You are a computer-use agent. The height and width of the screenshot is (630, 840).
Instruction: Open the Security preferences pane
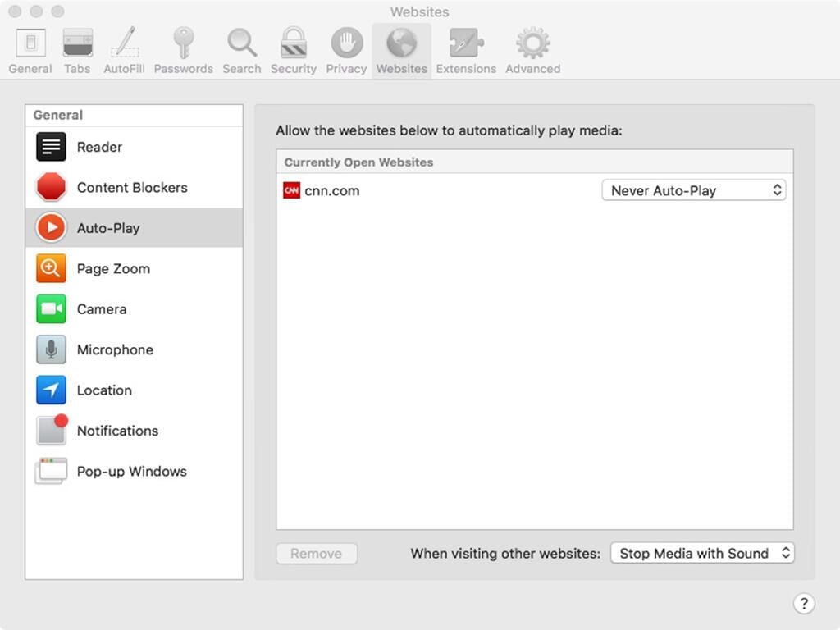[x=294, y=52]
